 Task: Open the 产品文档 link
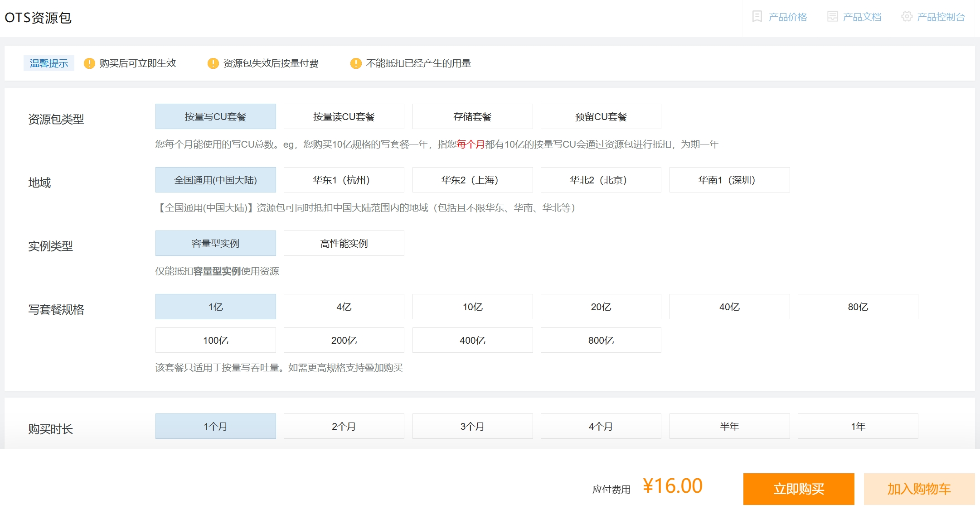tap(862, 17)
